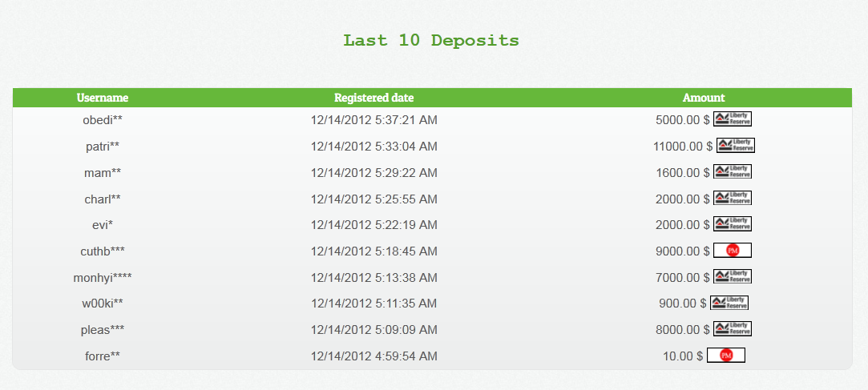Viewport: 868px width, 390px height.
Task: Click Liberty Reserve icon in obedi** row
Action: click(733, 119)
